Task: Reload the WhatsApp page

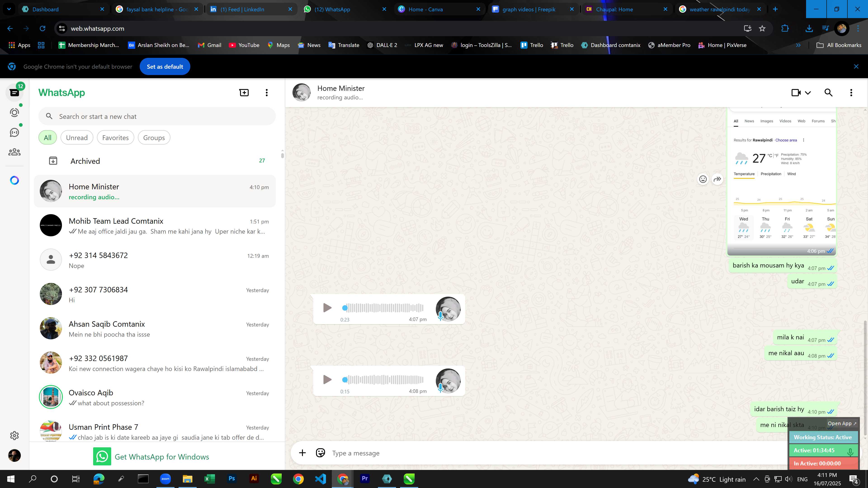Action: pyautogui.click(x=42, y=29)
